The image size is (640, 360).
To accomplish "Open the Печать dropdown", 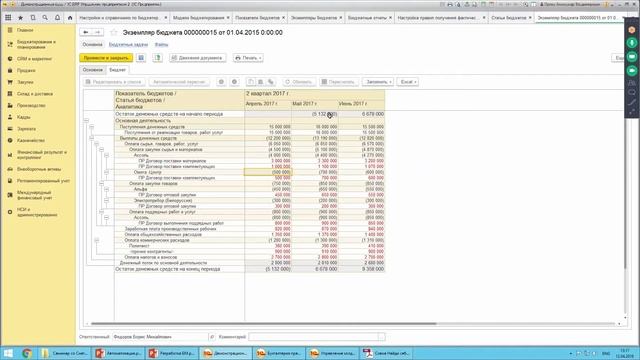I will click(248, 58).
